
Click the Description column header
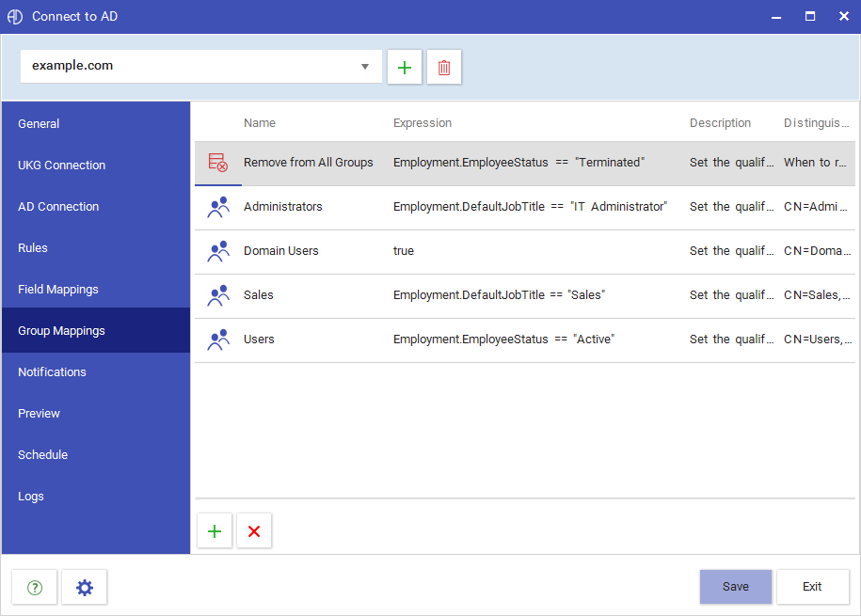click(x=720, y=123)
